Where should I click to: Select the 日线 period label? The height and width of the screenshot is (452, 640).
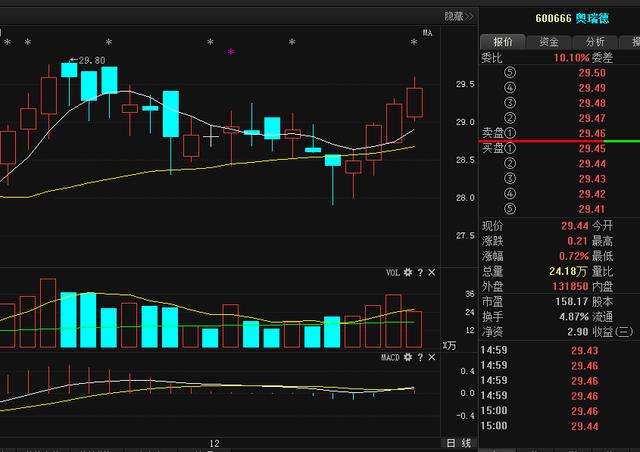[x=459, y=443]
